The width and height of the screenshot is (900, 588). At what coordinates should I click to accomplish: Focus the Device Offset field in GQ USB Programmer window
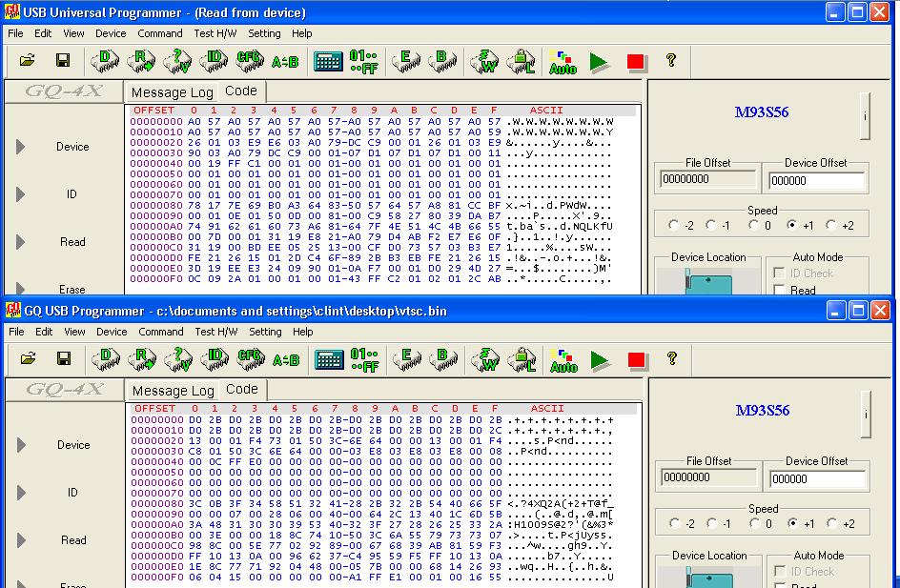pos(817,479)
